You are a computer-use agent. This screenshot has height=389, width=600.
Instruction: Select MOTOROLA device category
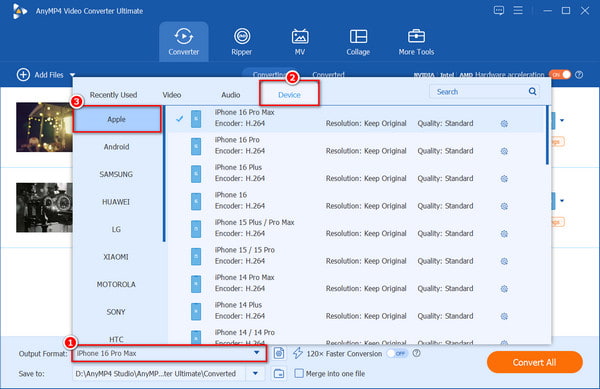coord(117,285)
